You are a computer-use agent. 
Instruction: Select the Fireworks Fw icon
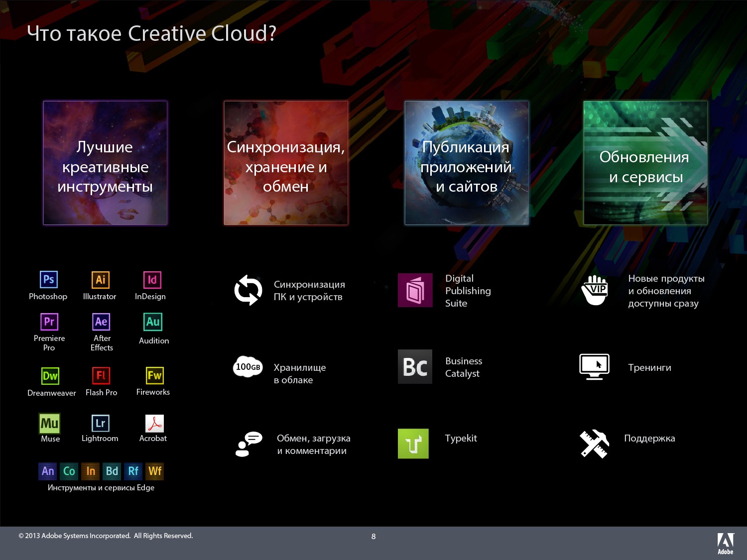tap(154, 375)
